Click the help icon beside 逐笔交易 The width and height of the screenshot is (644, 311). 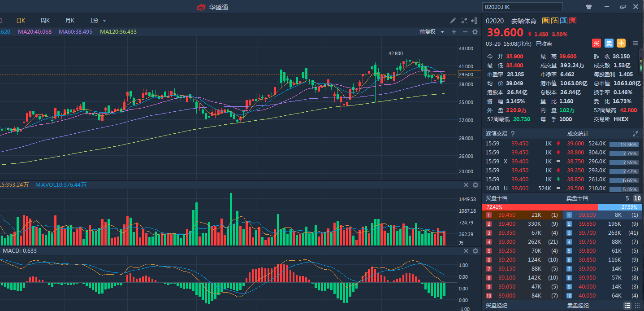tap(513, 134)
